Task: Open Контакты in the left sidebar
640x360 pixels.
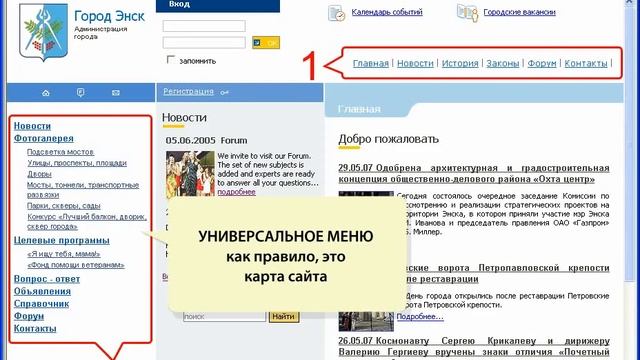Action: [35, 328]
